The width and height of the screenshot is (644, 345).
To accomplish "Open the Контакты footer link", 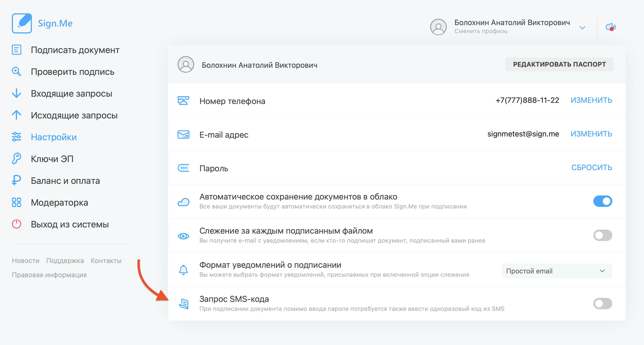I will 106,260.
